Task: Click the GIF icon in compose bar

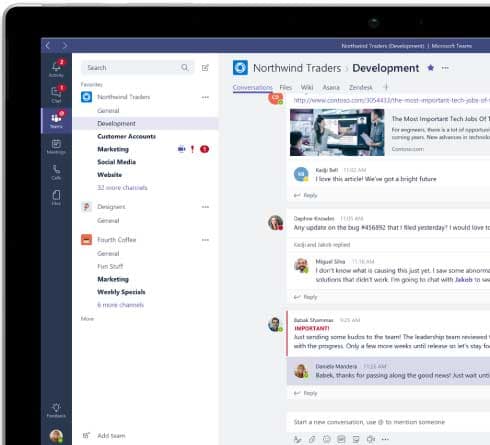Action: point(341,439)
